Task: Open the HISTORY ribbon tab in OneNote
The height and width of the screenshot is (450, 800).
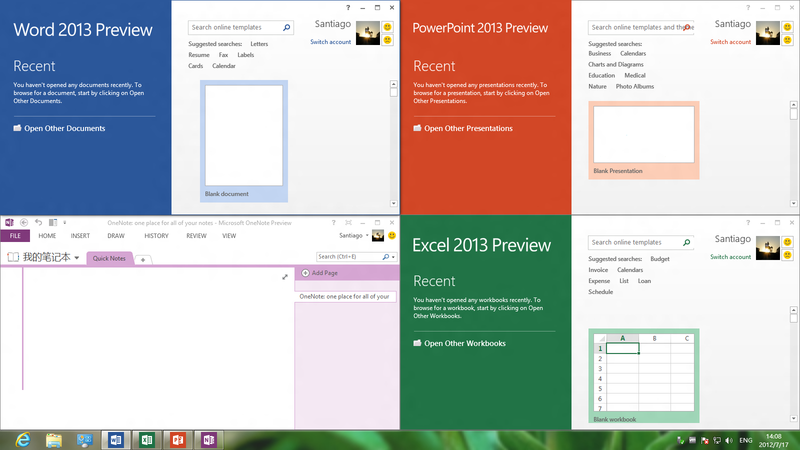Action: (x=156, y=236)
